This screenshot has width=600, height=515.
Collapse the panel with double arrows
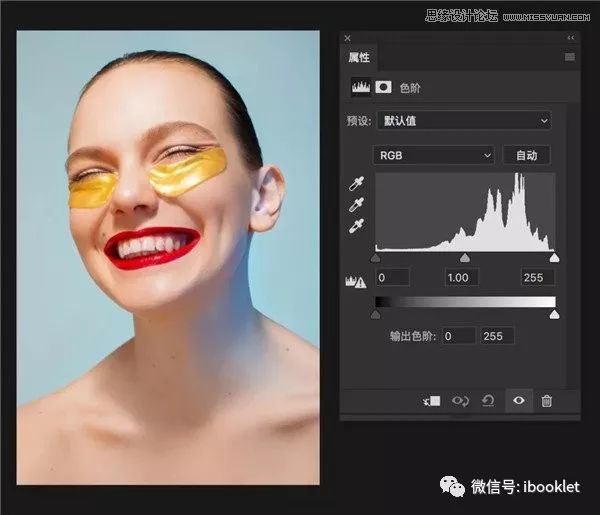click(x=571, y=38)
